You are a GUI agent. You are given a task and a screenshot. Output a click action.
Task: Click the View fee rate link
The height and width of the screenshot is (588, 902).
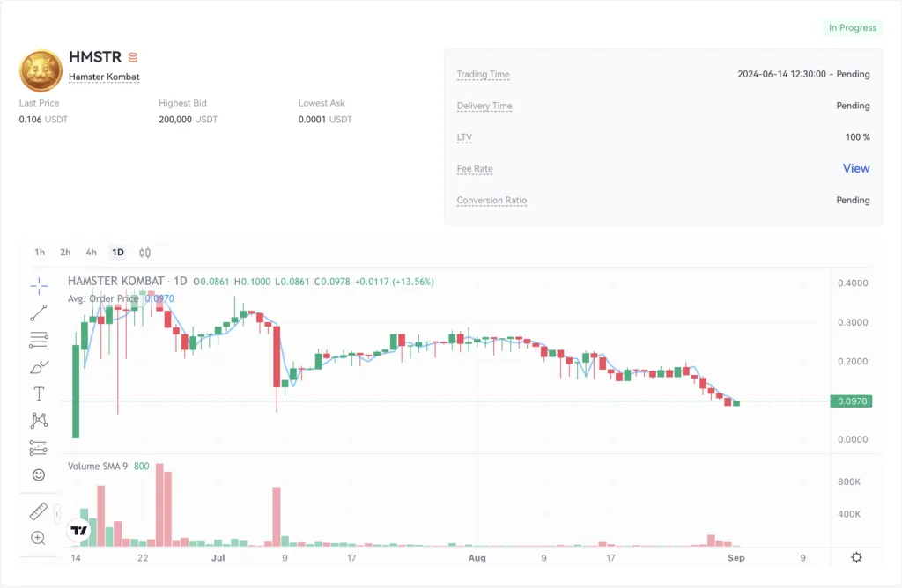[x=855, y=168]
